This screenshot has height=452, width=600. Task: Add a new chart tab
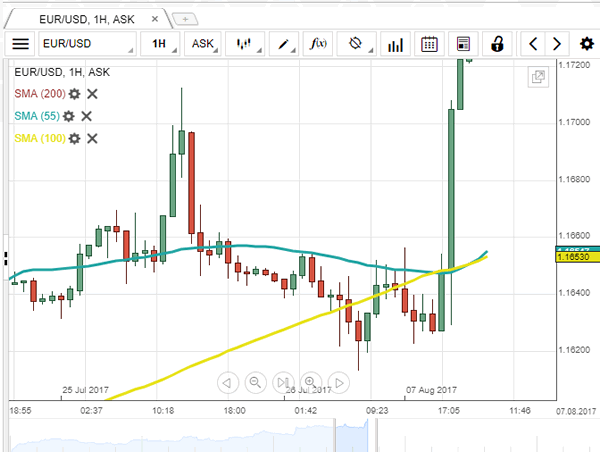(185, 19)
